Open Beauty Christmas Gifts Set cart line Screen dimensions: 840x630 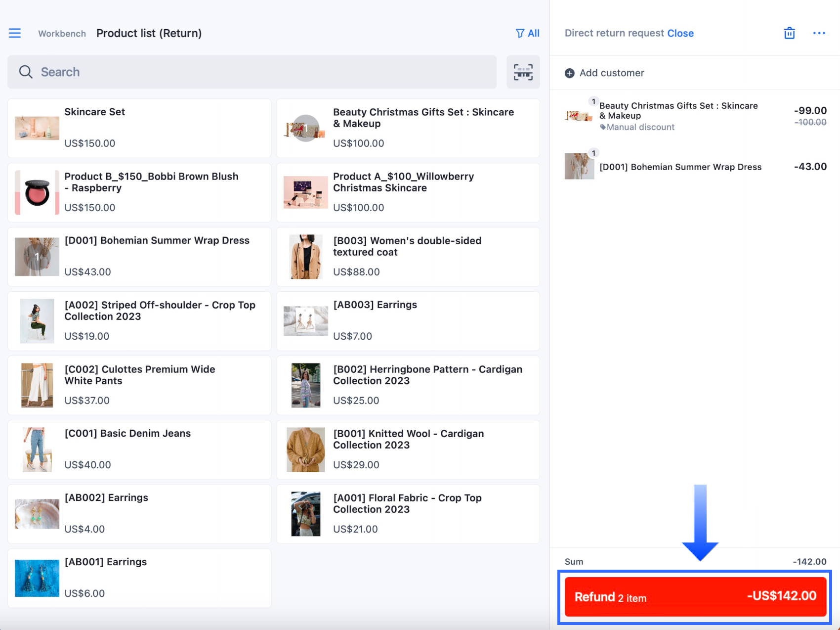point(695,116)
